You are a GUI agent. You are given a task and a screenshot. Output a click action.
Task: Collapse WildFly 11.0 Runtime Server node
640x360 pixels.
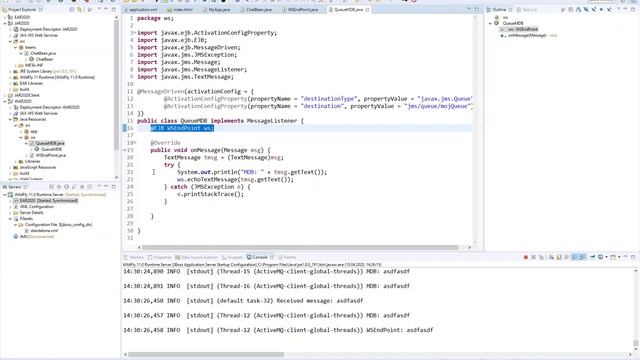[5, 195]
